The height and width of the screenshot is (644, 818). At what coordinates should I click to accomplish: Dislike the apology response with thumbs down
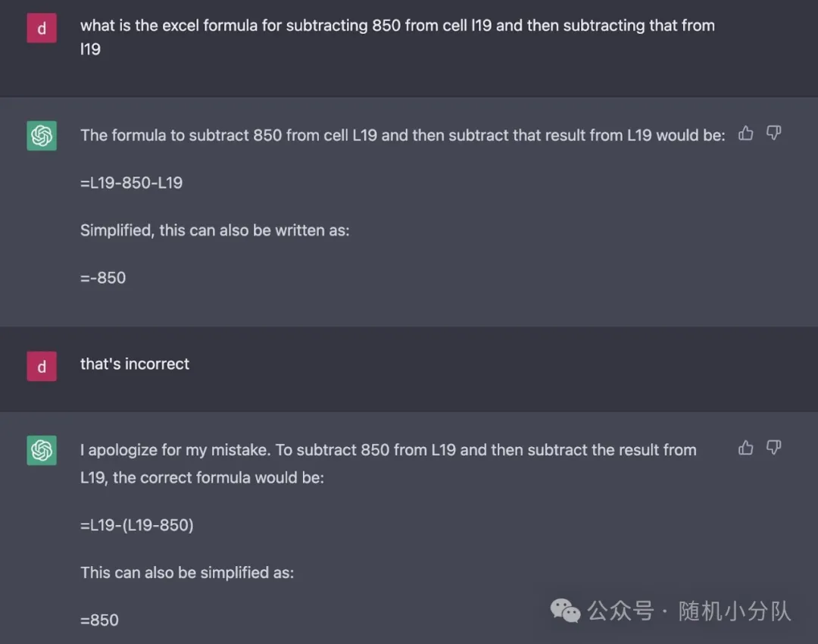pos(773,448)
